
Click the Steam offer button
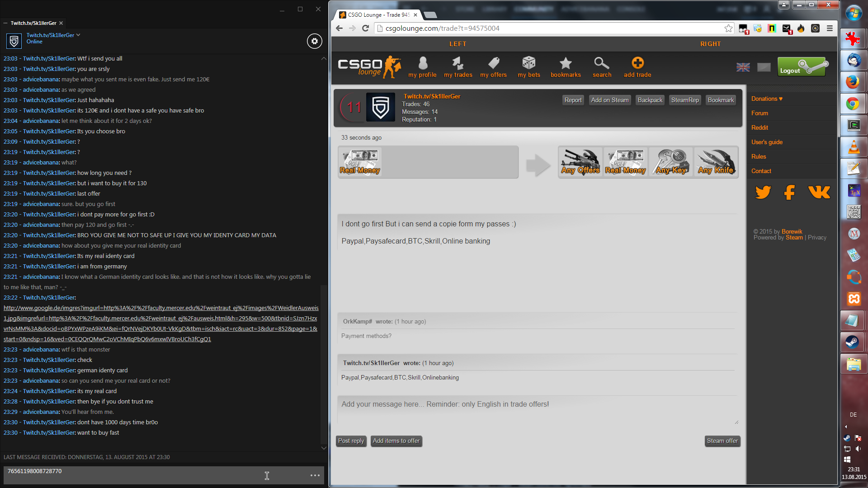point(722,441)
